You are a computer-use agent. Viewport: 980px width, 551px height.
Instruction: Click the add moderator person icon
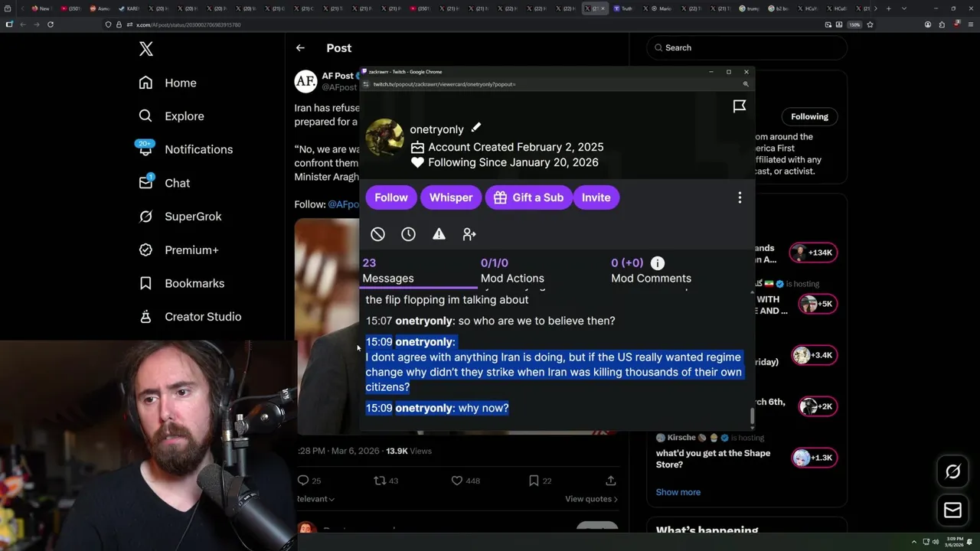coord(469,234)
